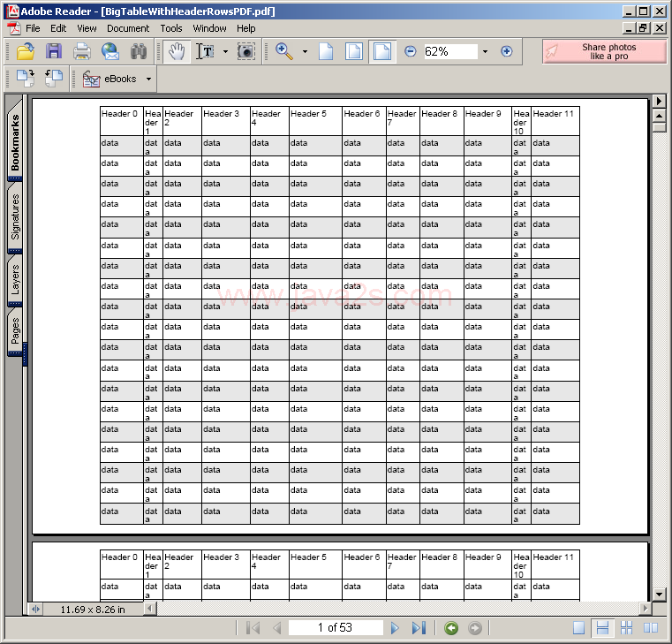Click the greyed Next View button
The height and width of the screenshot is (644, 672).
tap(475, 628)
